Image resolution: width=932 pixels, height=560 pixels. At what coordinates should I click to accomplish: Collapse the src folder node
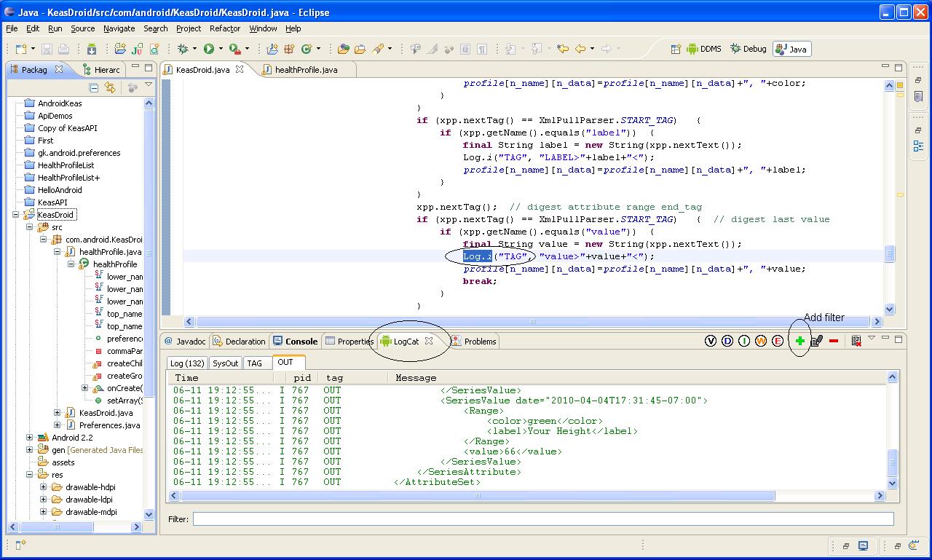pos(30,227)
